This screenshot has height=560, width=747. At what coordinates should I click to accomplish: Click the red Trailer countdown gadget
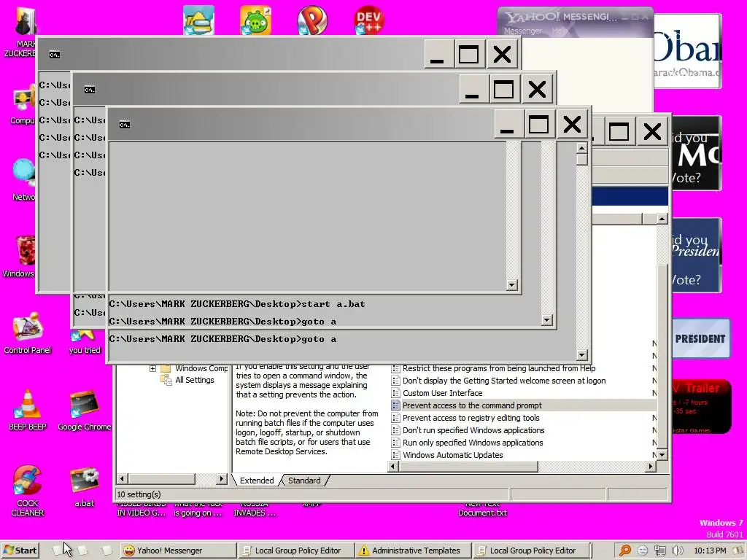pos(700,406)
